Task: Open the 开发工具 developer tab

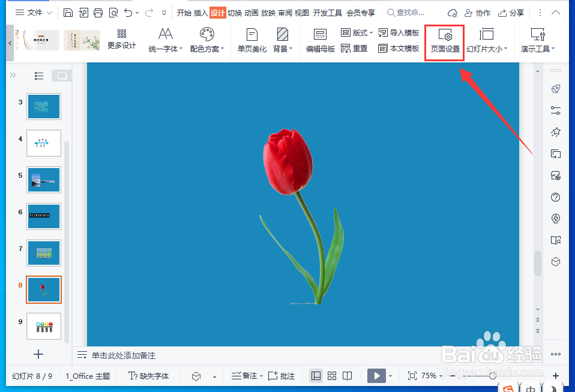Action: pos(327,13)
